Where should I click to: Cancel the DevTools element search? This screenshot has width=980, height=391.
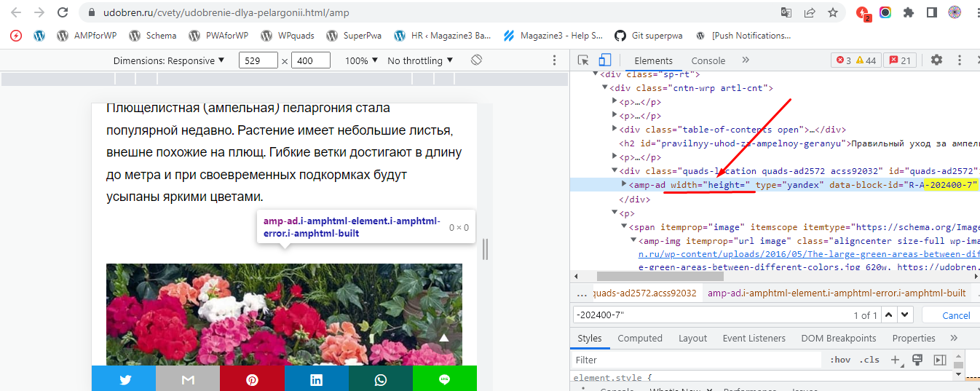click(956, 315)
